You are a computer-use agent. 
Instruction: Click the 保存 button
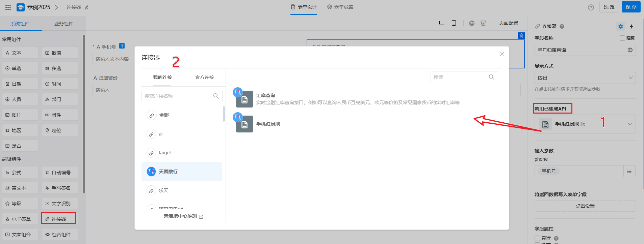pos(631,7)
